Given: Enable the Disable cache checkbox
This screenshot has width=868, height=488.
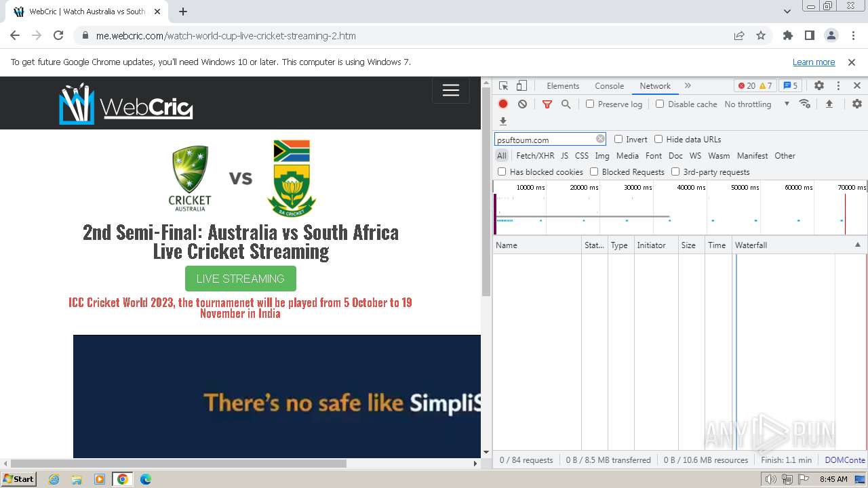Looking at the screenshot, I should (660, 104).
